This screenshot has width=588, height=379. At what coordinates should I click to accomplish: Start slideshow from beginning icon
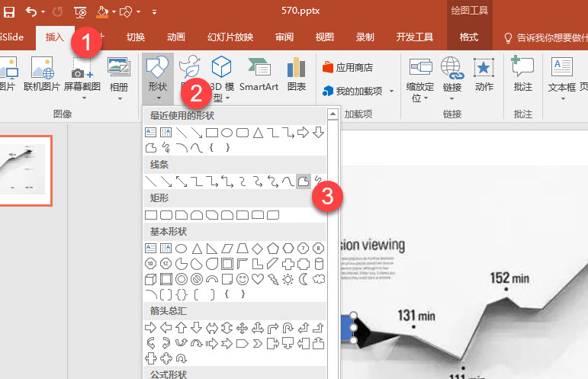coord(80,12)
